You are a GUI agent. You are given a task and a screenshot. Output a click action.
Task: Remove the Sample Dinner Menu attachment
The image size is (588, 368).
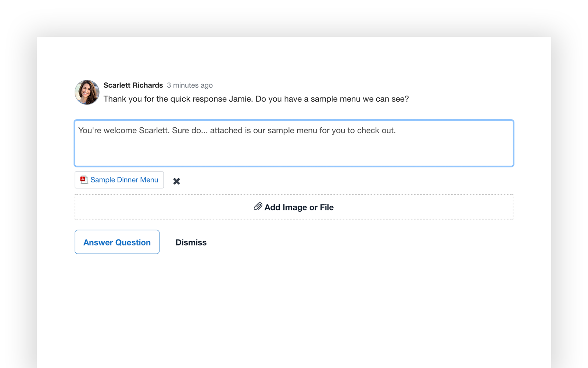click(176, 181)
